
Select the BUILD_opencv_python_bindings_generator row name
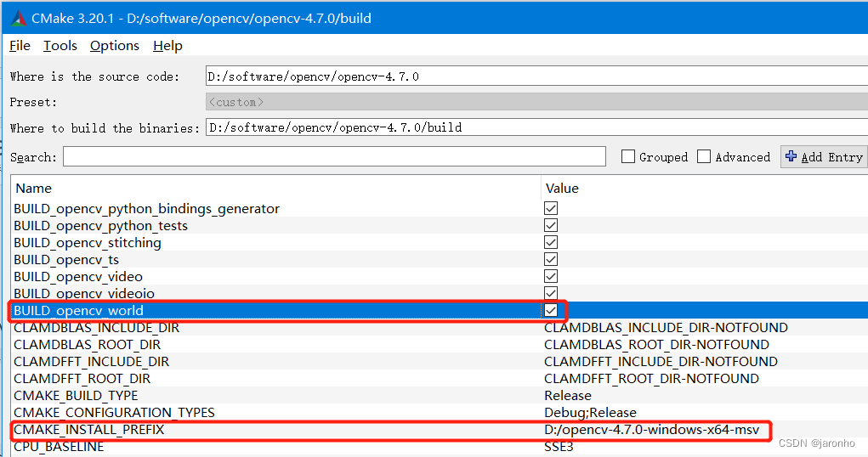147,209
